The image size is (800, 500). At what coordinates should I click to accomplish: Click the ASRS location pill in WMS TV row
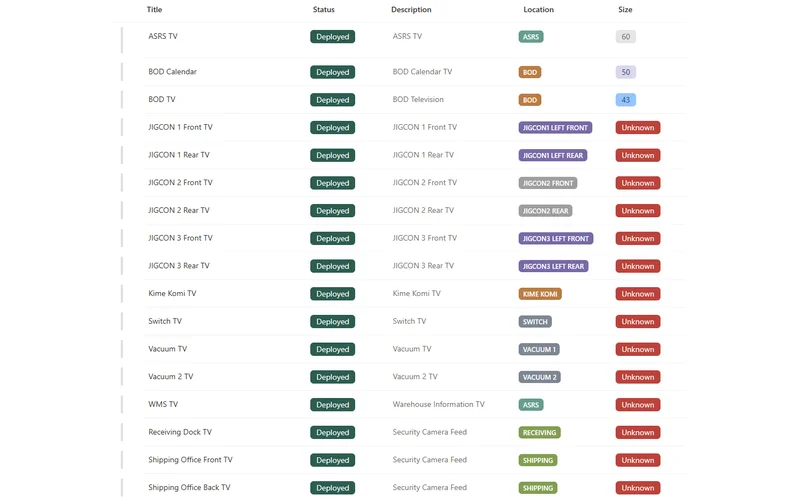click(531, 405)
